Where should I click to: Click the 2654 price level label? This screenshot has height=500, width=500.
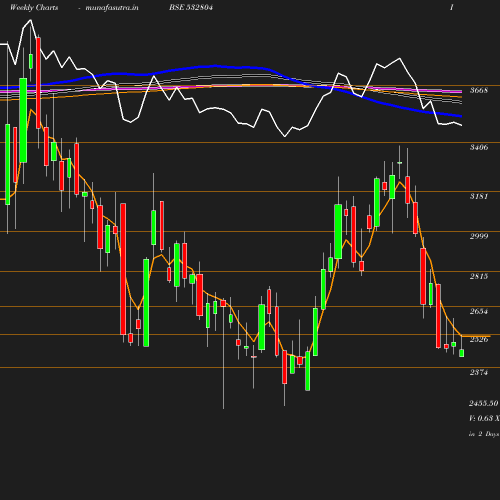tap(479, 311)
